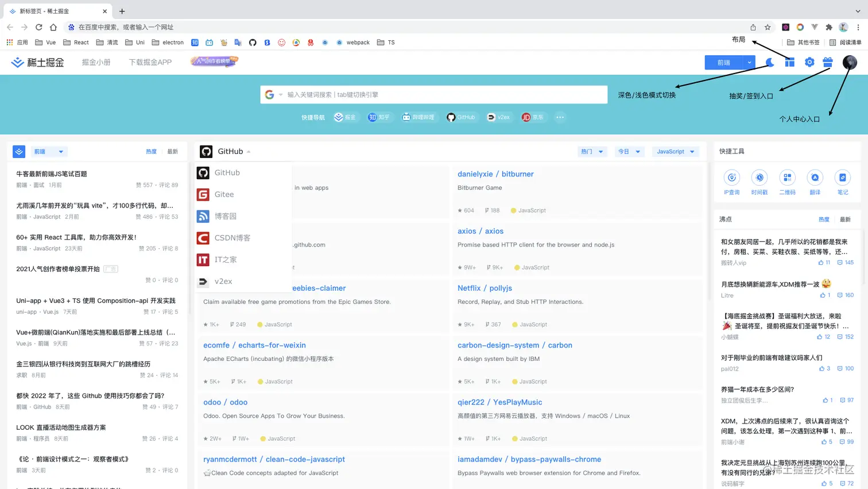Go to the browser home button
The width and height of the screenshot is (868, 489).
pos(53,27)
